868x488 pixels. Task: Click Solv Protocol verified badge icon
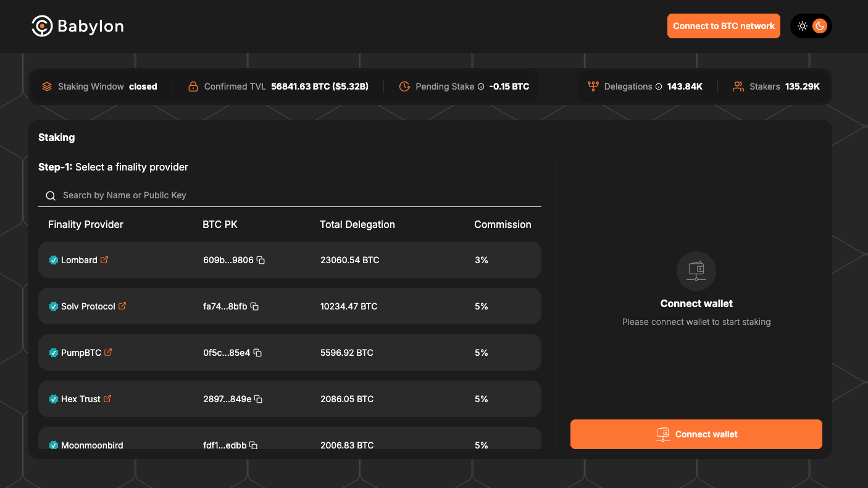[x=54, y=306]
